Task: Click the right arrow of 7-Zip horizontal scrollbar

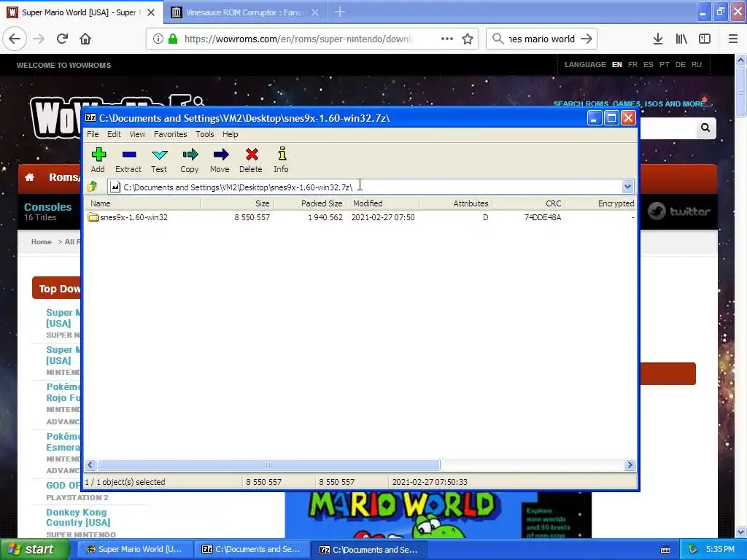Action: (630, 464)
